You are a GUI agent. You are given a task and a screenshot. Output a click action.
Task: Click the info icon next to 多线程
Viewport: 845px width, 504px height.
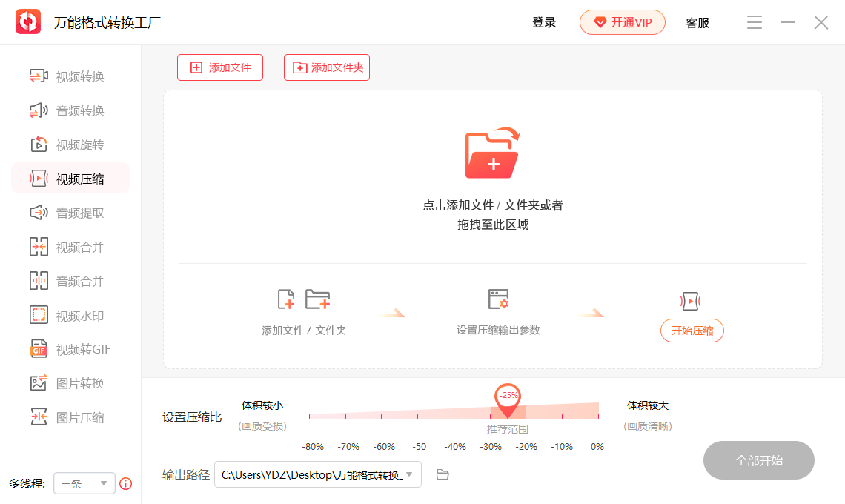125,484
